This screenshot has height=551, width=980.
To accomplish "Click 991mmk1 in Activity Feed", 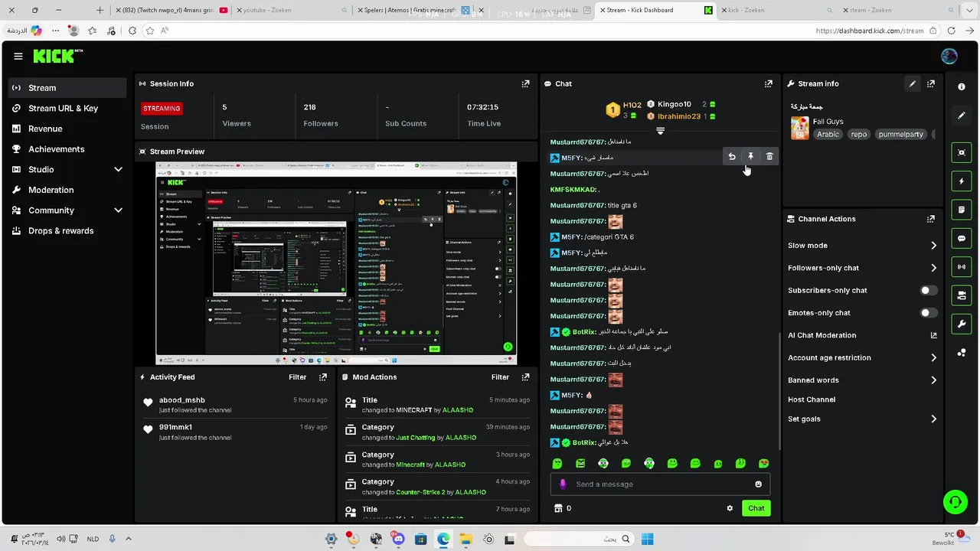I will tap(176, 427).
